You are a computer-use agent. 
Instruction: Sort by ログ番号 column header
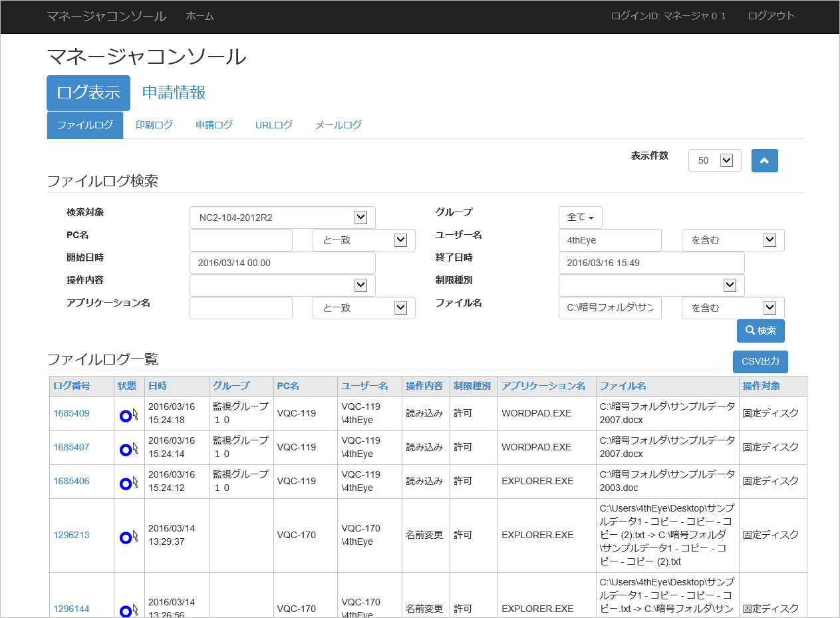click(72, 386)
